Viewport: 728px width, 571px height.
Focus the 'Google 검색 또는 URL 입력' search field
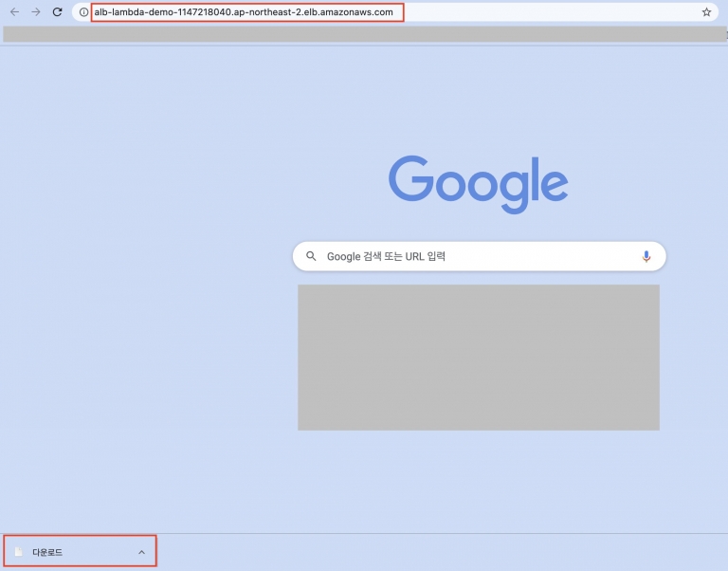pyautogui.click(x=474, y=256)
